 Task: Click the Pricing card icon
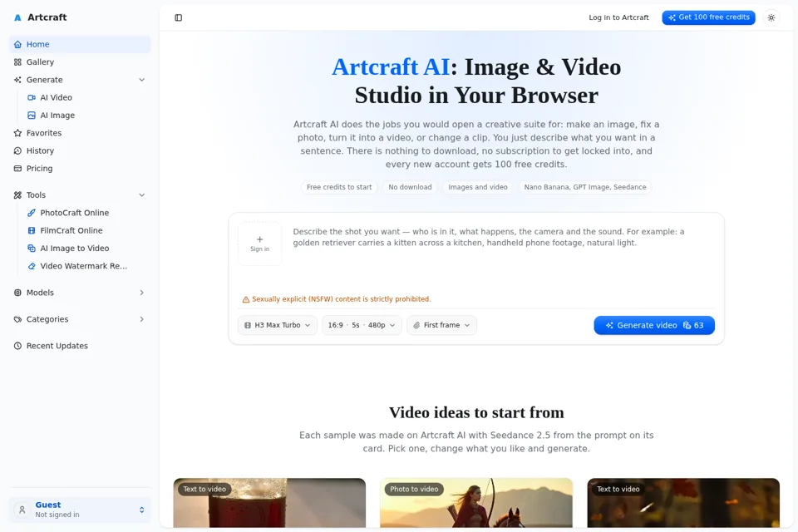[17, 169]
